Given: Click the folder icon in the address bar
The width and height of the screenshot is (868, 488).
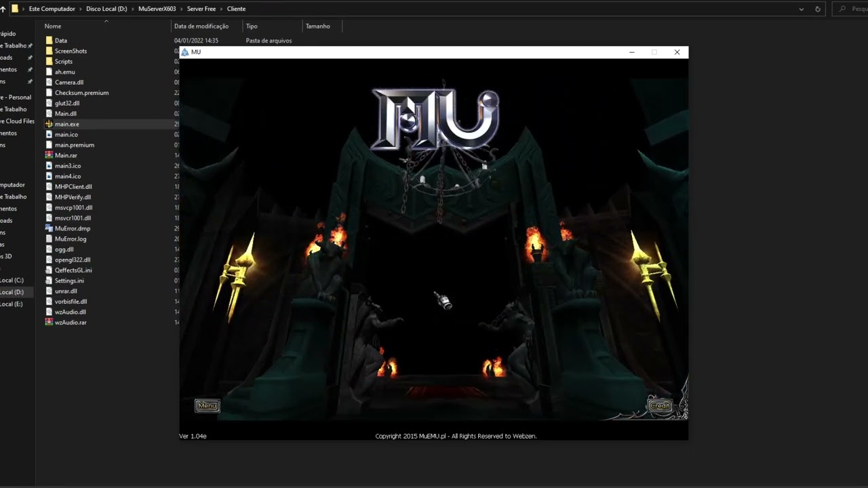Looking at the screenshot, I should point(15,9).
